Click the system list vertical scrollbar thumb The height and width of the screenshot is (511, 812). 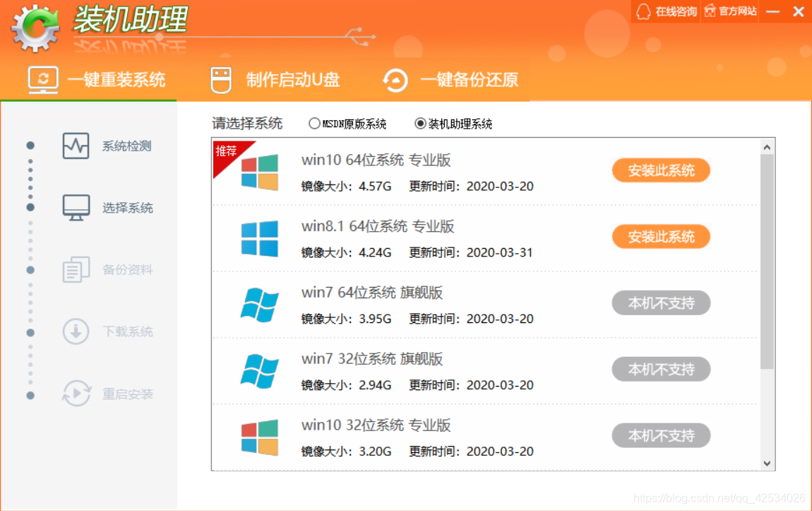(x=767, y=262)
